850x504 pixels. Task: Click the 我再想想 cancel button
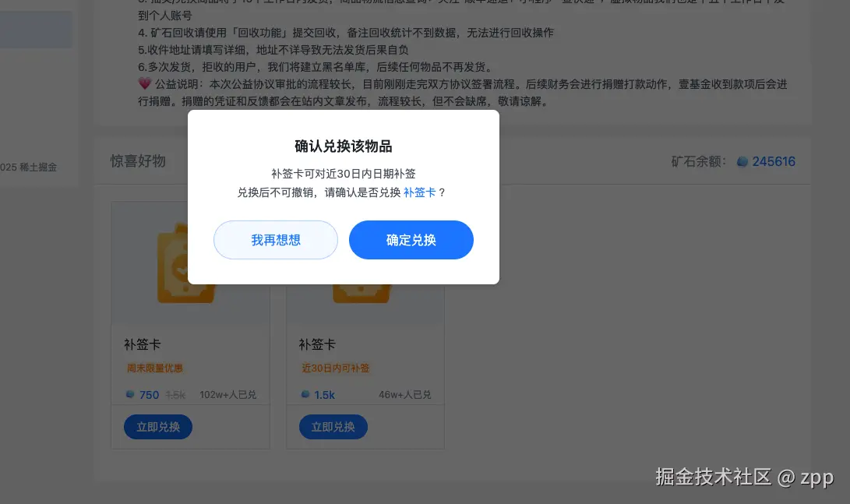tap(275, 239)
